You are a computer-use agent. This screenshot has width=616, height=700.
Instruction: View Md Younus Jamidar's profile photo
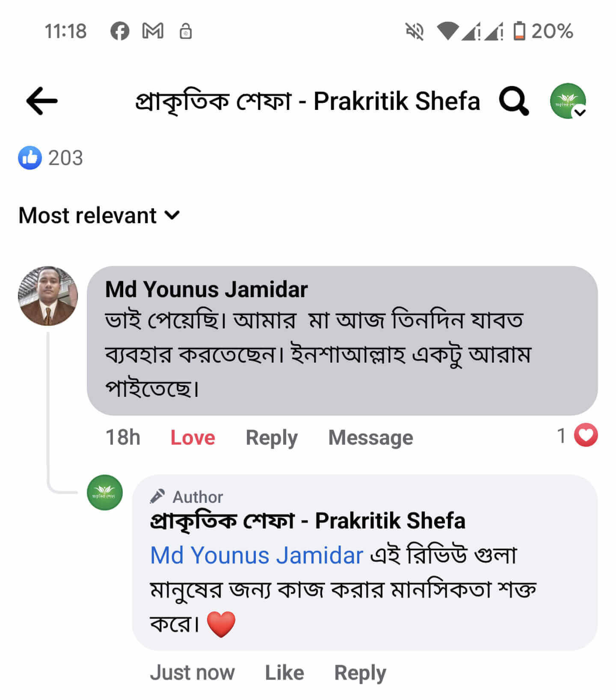tap(48, 296)
